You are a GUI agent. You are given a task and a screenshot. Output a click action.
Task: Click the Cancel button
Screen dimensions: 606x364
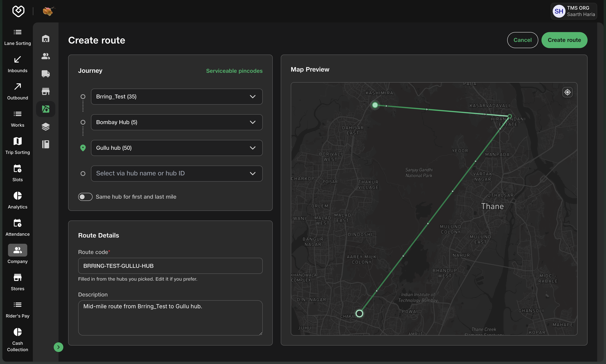[522, 40]
